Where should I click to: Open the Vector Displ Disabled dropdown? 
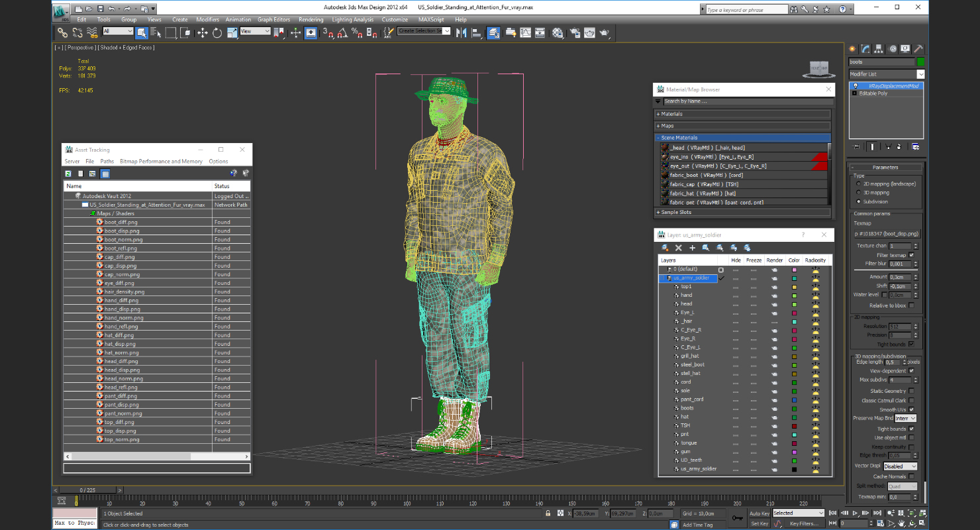(901, 466)
